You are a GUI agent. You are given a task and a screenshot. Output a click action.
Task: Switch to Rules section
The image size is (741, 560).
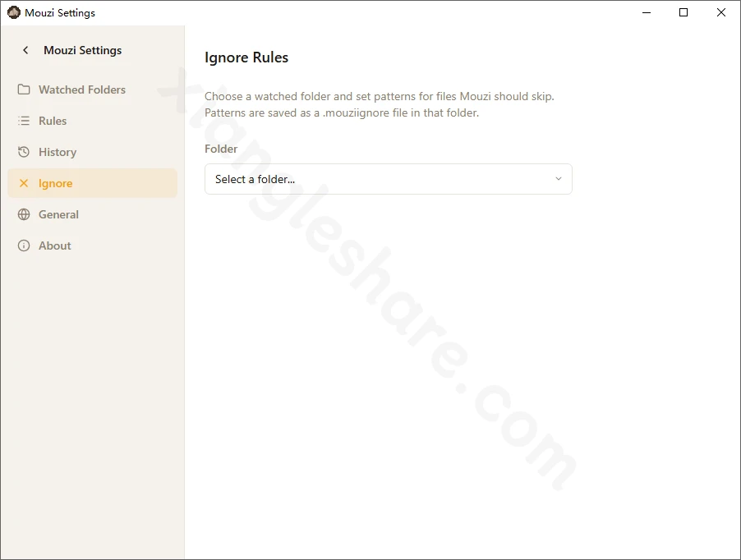pos(92,121)
